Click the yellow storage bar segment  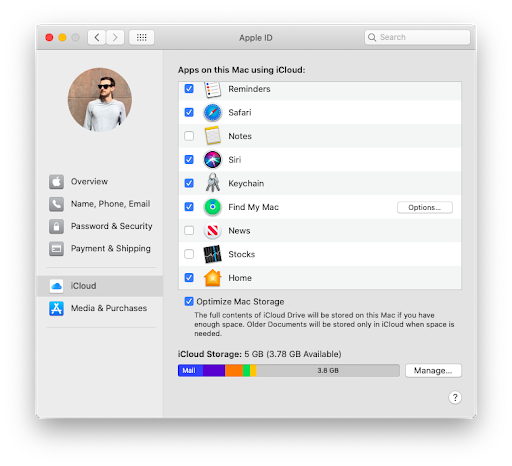(x=253, y=371)
